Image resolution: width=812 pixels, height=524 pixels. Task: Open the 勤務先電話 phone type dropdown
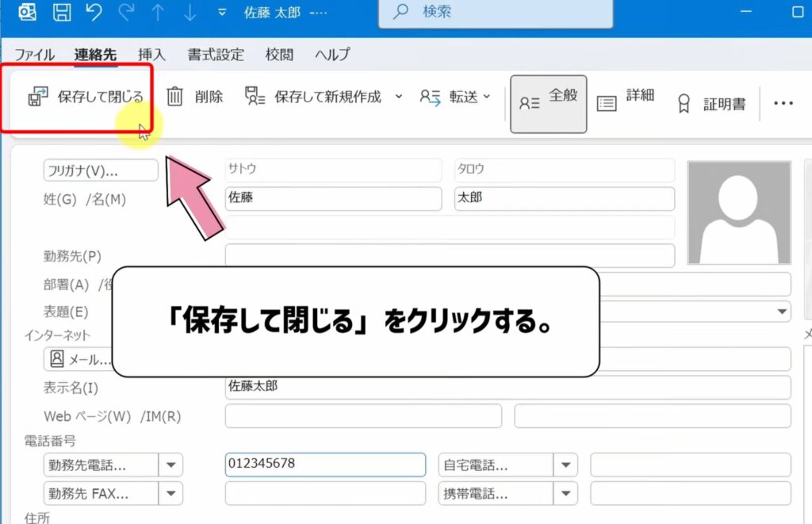[x=171, y=465]
